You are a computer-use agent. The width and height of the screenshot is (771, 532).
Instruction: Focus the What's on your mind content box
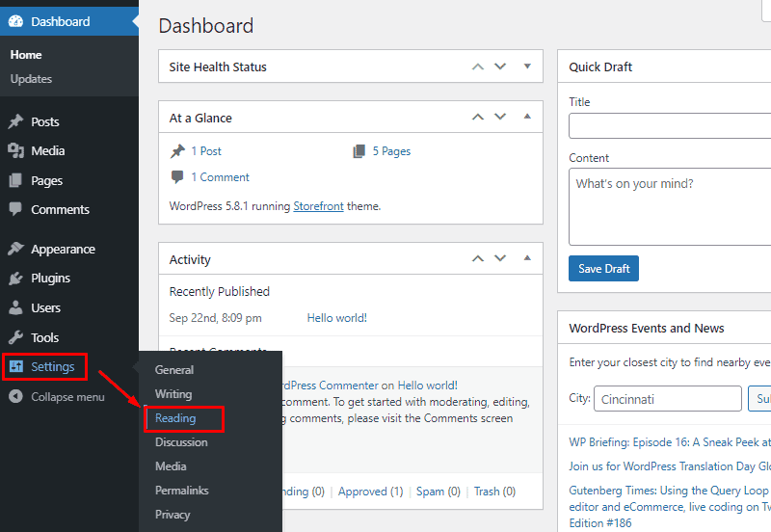click(670, 206)
